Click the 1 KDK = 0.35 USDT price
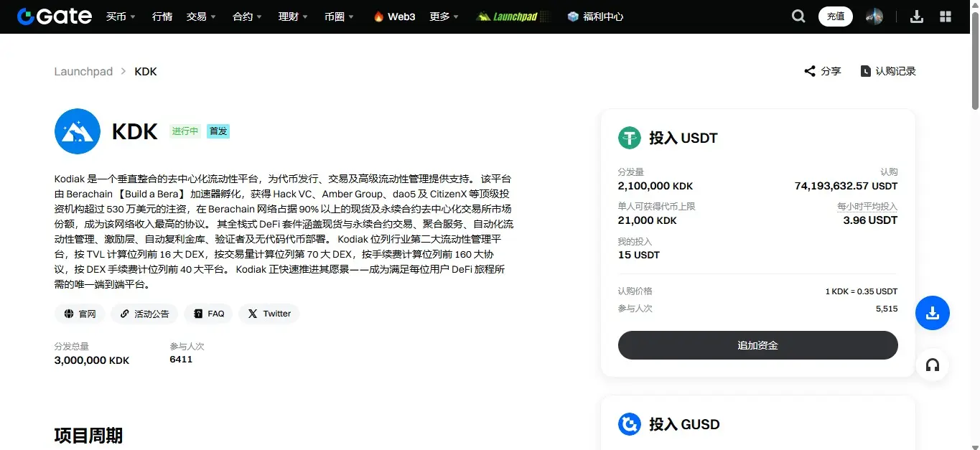Image resolution: width=980 pixels, height=450 pixels. 862,291
